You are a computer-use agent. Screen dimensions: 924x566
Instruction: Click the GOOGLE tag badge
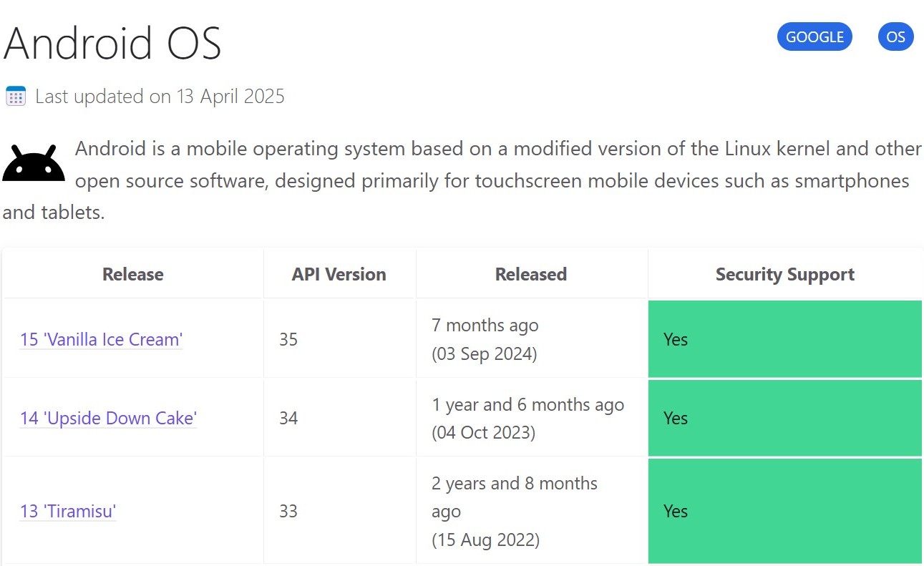(814, 37)
